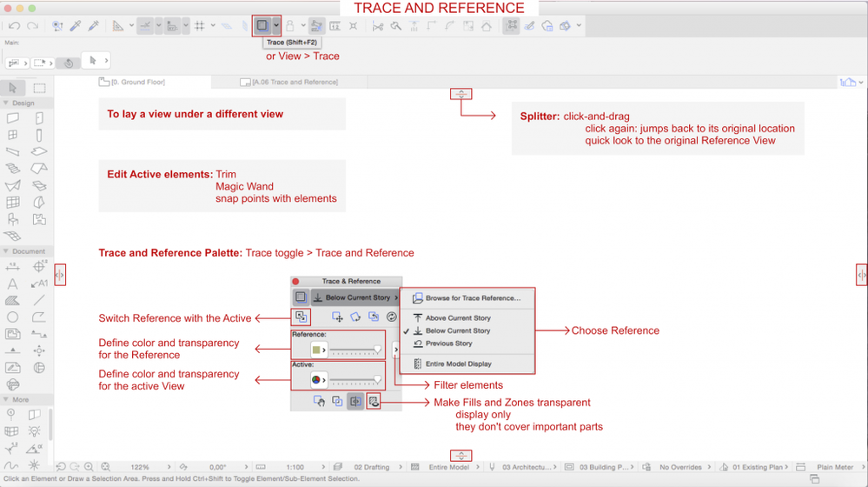The image size is (868, 487).
Task: Select the Fill hatch tool
Action: click(12, 301)
